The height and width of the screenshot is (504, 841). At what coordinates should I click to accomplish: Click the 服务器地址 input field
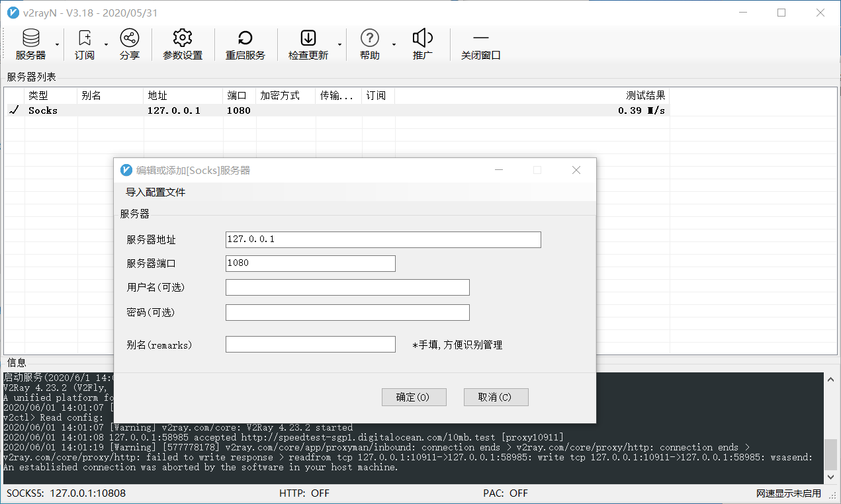pos(383,239)
